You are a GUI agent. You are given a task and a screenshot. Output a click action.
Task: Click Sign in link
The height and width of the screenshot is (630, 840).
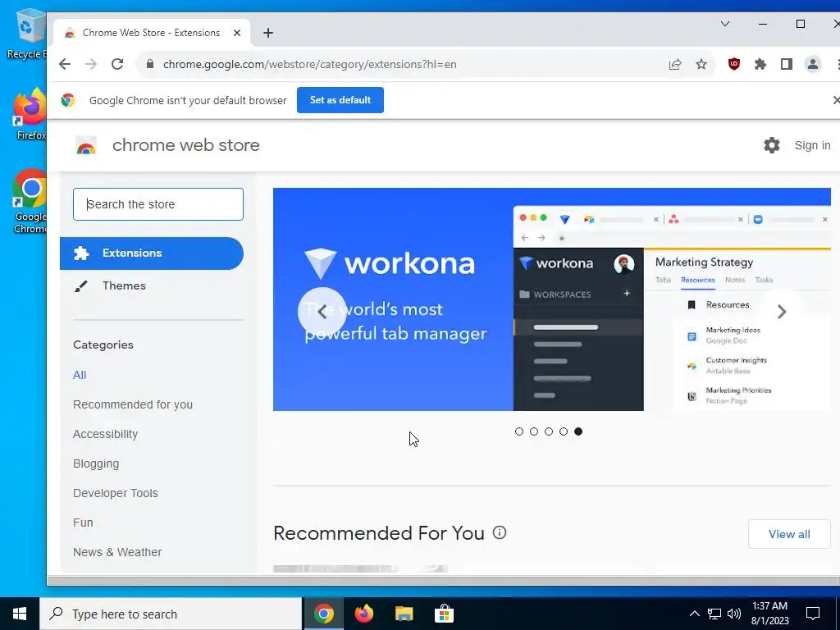(x=812, y=145)
